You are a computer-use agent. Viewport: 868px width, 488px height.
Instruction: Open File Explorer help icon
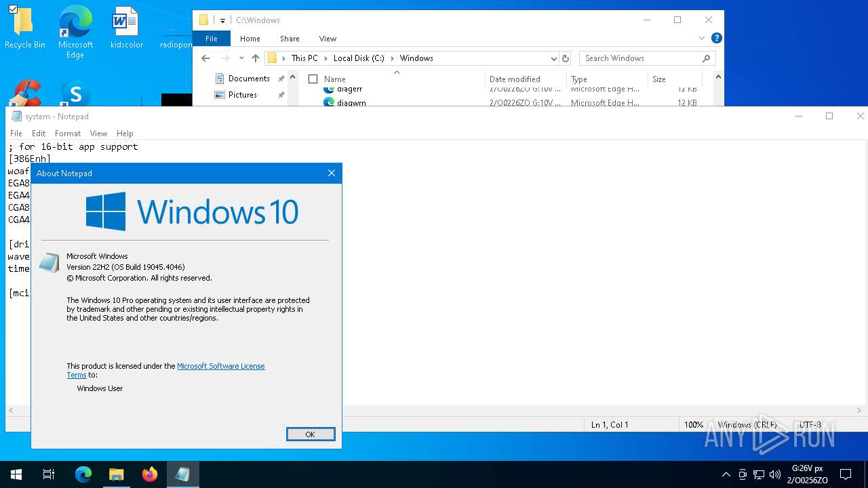pos(717,39)
